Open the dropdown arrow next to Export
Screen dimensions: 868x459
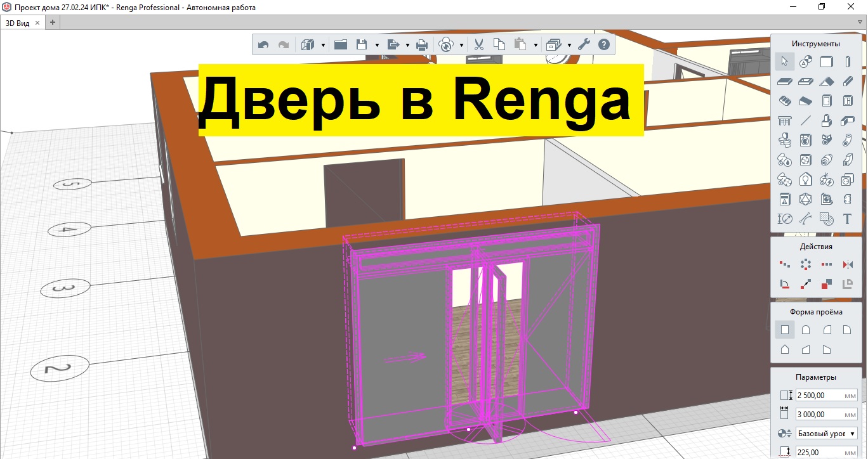407,46
